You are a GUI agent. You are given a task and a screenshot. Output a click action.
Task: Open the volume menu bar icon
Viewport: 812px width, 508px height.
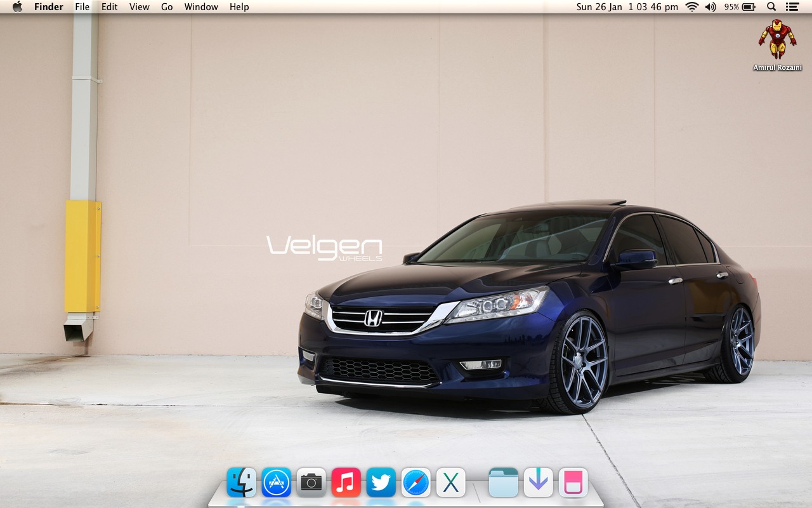click(x=710, y=7)
